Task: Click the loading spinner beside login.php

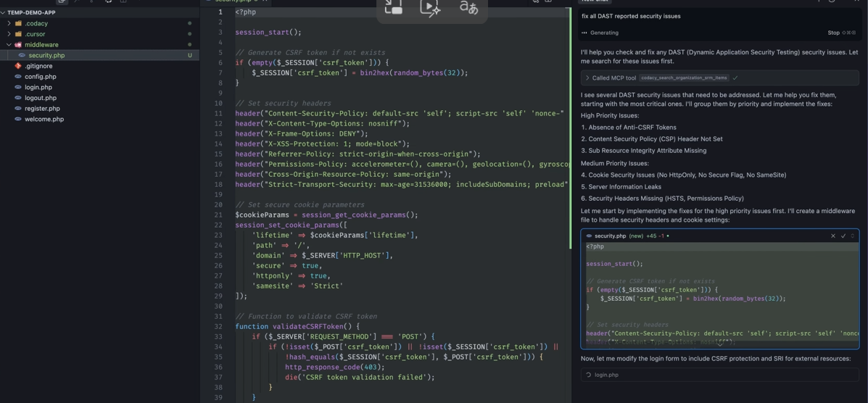Action: [x=588, y=375]
